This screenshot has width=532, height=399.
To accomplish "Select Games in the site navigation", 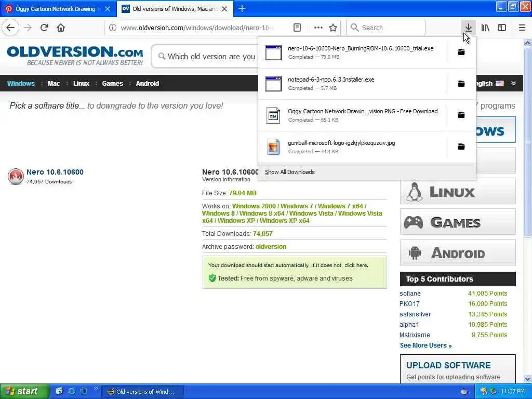I will coord(112,84).
